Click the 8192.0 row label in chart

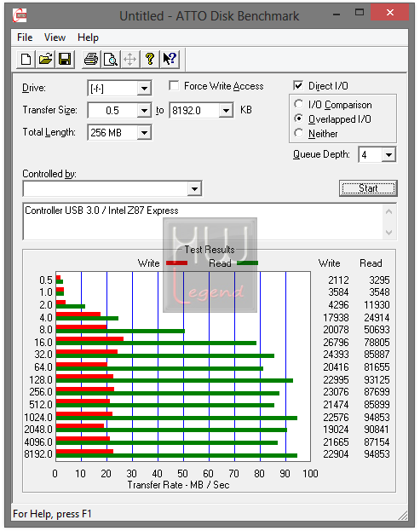click(38, 454)
